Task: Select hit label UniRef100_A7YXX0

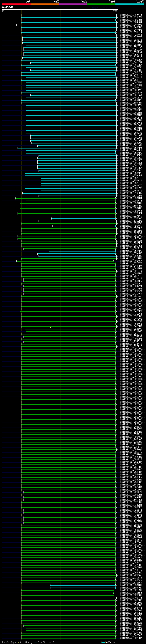Action: [131, 85]
